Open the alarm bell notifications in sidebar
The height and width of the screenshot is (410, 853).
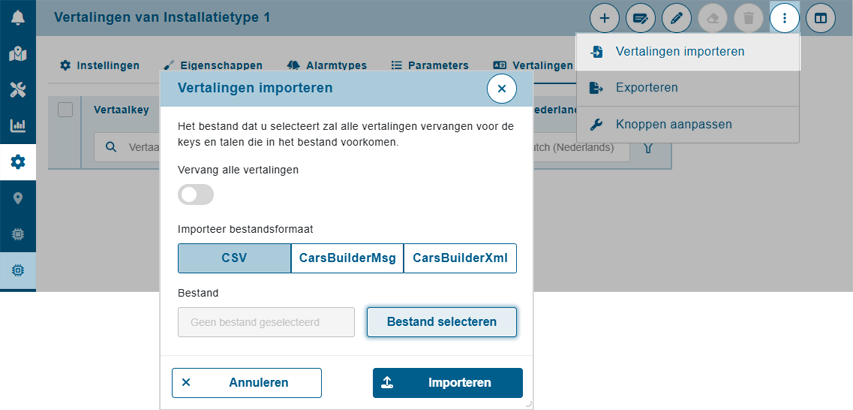click(18, 18)
